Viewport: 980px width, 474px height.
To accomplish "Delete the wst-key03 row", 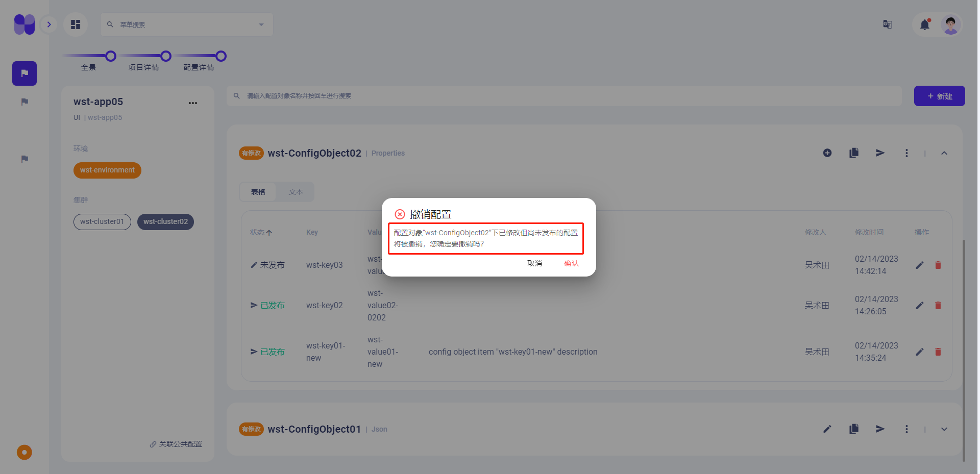I will (x=938, y=265).
